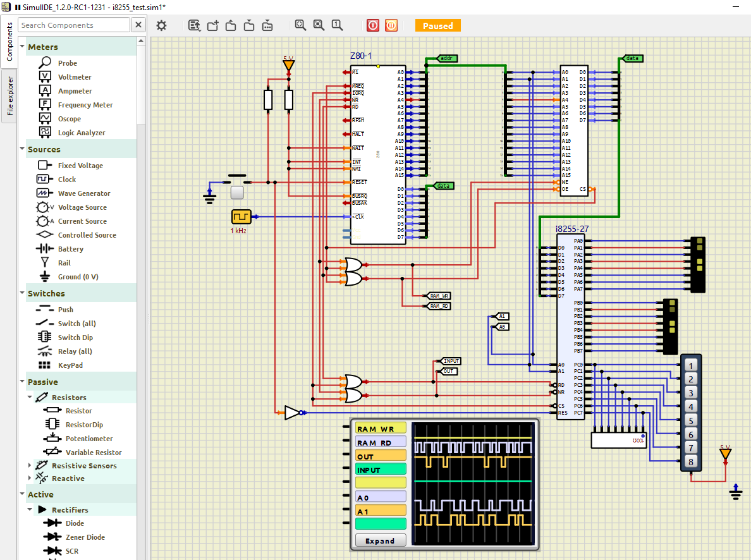Click the orange pause simulation button
This screenshot has width=751, height=560.
coord(392,25)
